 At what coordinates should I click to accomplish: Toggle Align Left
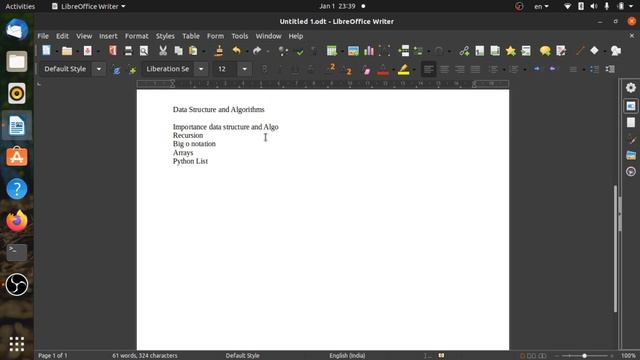tap(428, 69)
